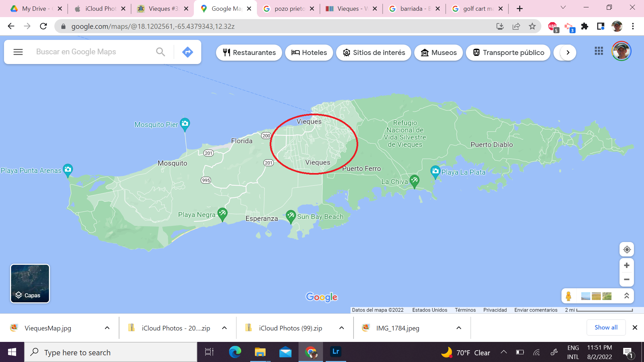644x362 pixels.
Task: Open the weather widget showing 70°F Clear
Action: tap(465, 353)
